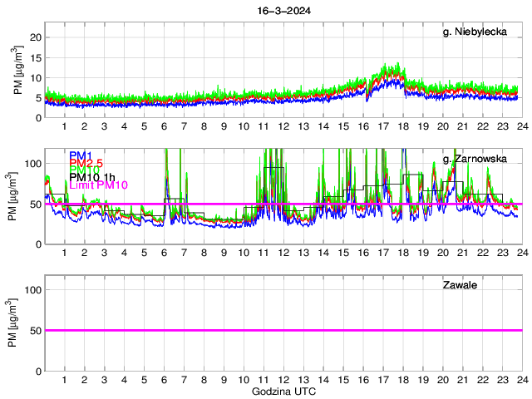Click the PM1 legend entry
The width and height of the screenshot is (532, 399).
point(81,155)
